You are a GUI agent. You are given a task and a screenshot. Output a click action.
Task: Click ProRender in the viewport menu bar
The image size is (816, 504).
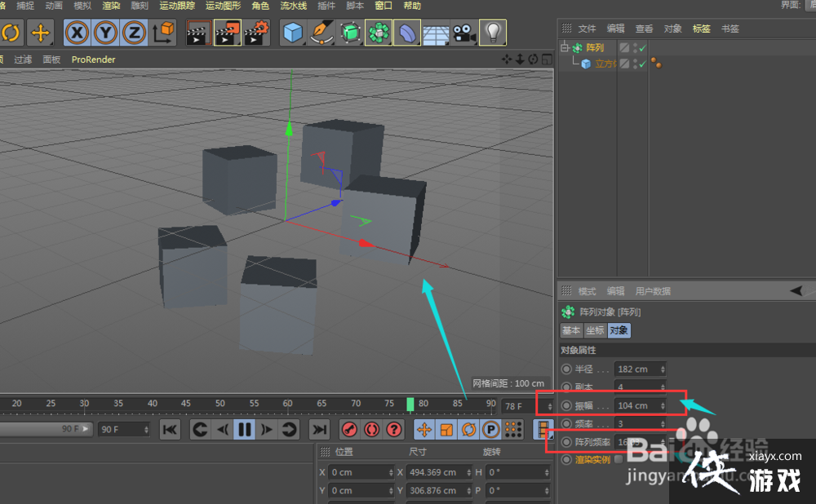tap(92, 59)
